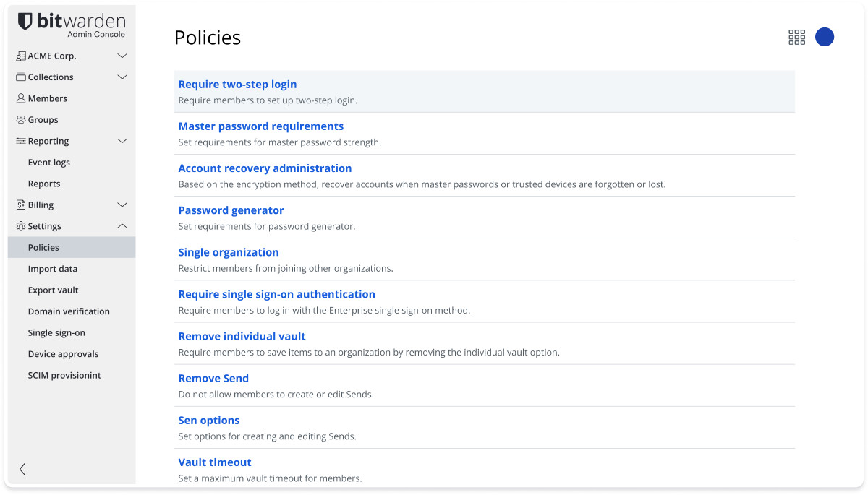Click the Collections icon in sidebar

tap(21, 77)
